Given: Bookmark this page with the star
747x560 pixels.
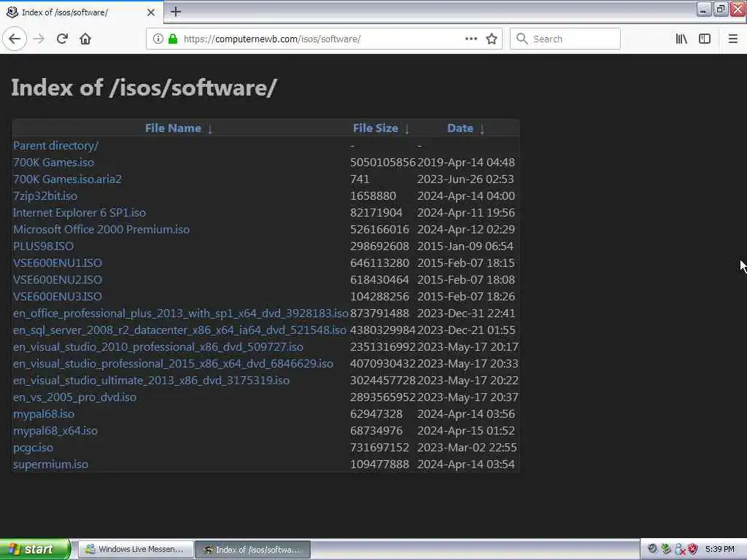Looking at the screenshot, I should click(492, 39).
